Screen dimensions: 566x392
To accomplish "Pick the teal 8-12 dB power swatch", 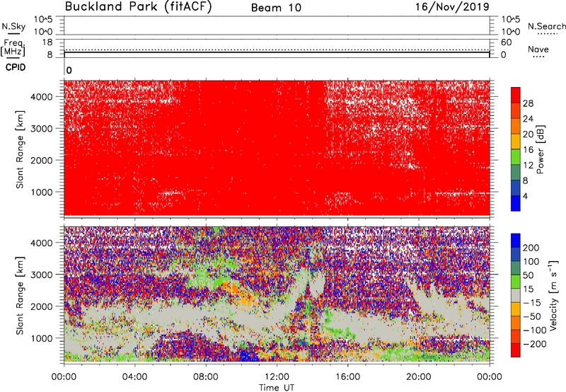I will 516,172.
